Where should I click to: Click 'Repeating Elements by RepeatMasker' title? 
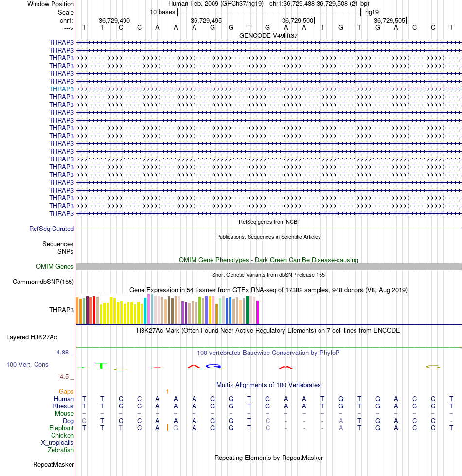coord(268,458)
